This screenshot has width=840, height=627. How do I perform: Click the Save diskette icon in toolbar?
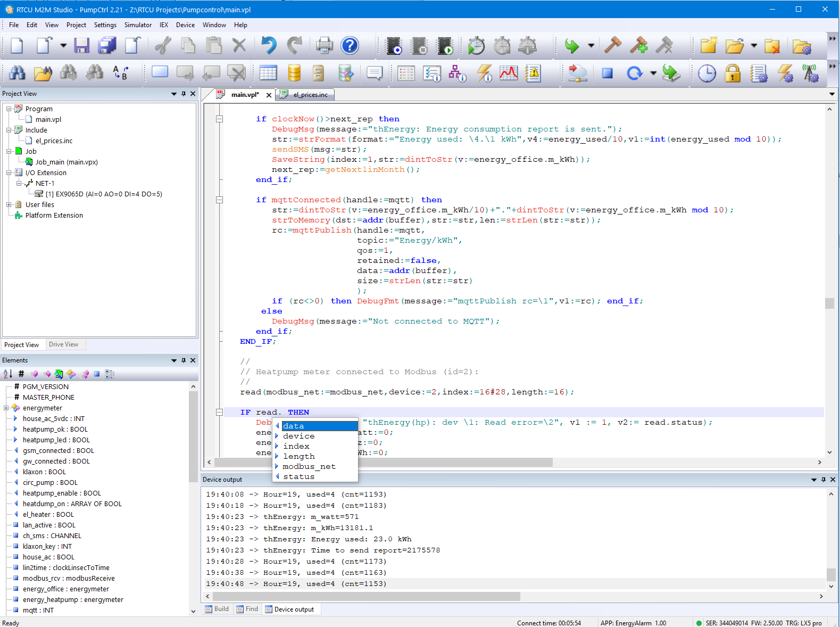point(81,46)
